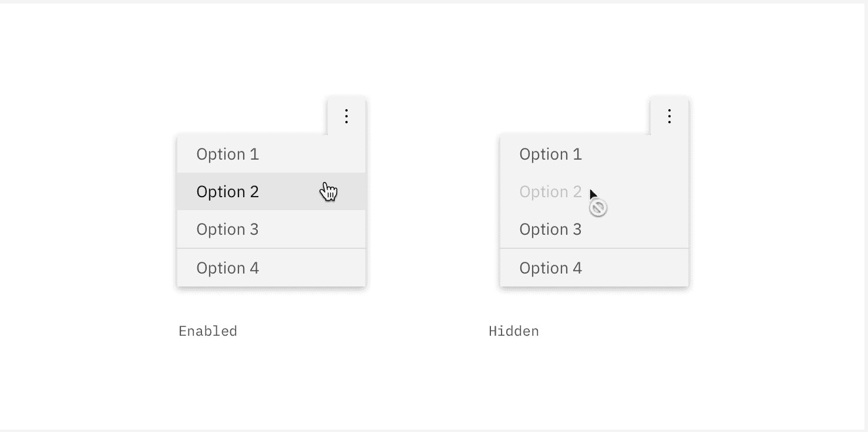Click the hand pointer cursor graphic
Viewport: 868px width, 432px height.
click(x=329, y=191)
